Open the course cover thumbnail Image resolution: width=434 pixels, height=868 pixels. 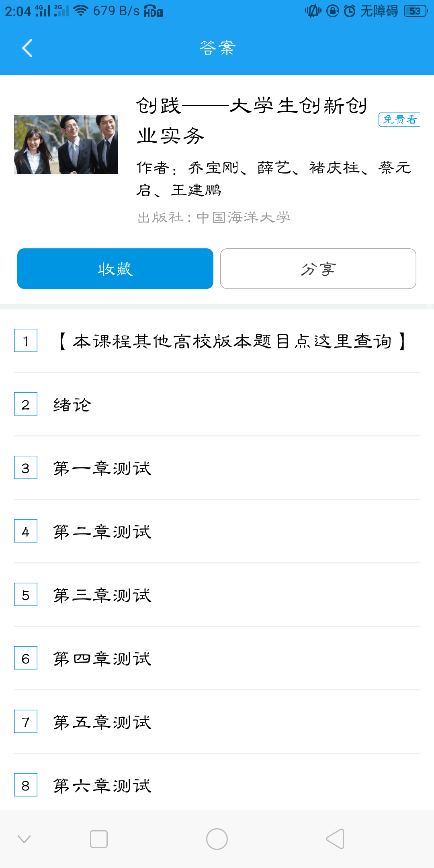point(66,145)
